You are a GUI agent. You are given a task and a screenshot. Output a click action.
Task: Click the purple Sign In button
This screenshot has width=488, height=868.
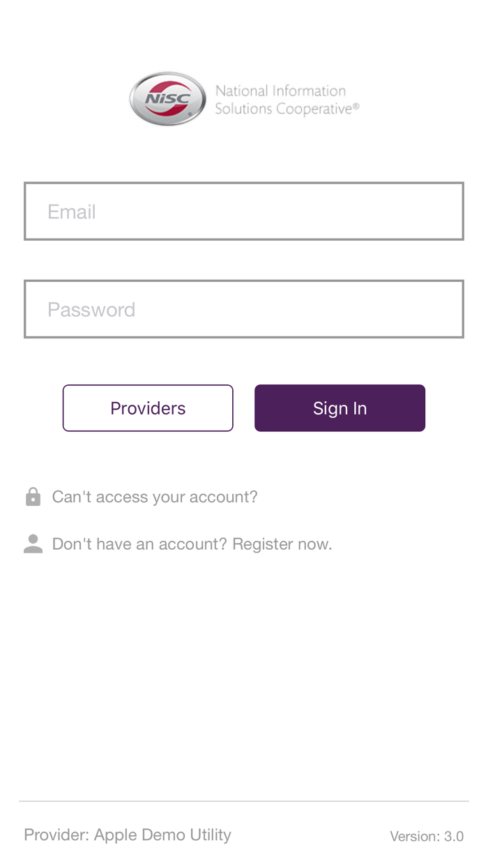pos(340,407)
